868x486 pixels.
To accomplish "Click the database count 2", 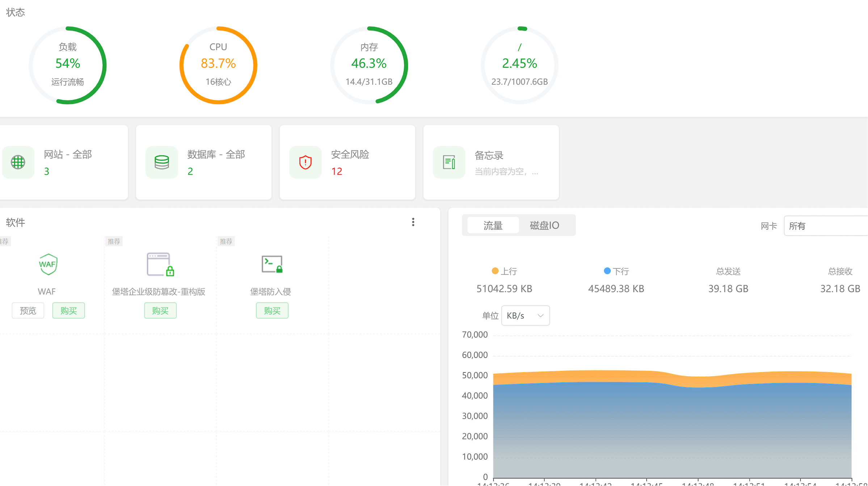I will pos(190,172).
